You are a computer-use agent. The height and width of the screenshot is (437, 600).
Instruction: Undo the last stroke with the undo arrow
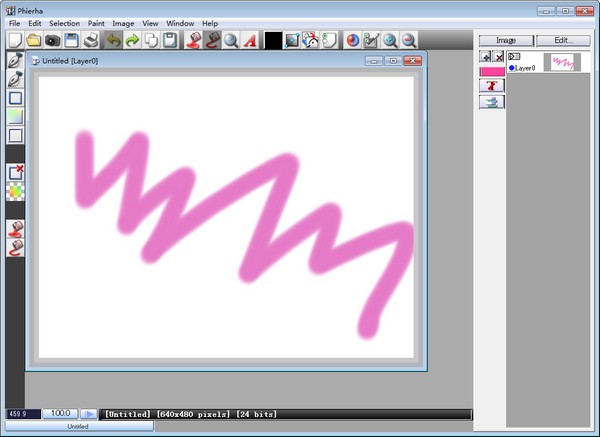[113, 41]
